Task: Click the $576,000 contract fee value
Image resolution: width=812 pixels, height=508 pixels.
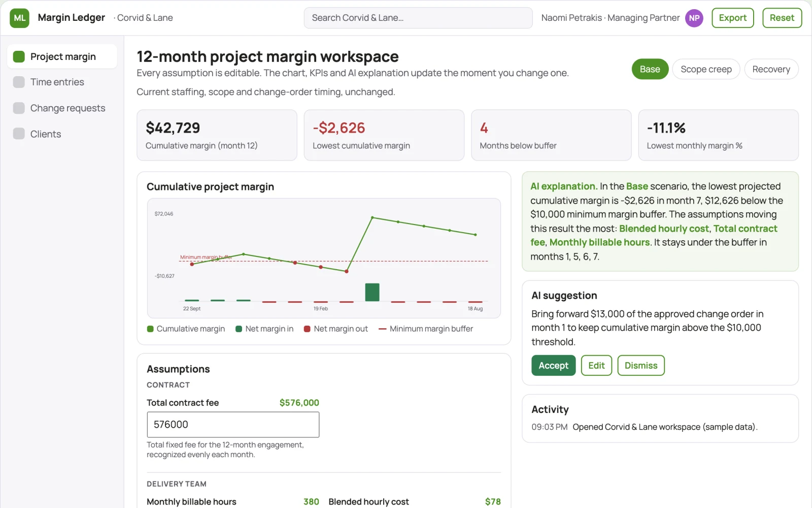Action: pyautogui.click(x=299, y=403)
